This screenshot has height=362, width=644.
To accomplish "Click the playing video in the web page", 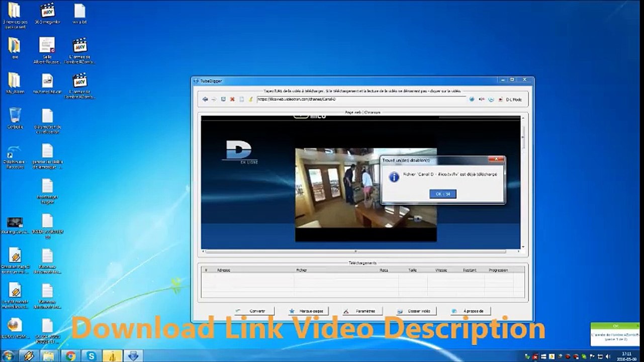I will tap(365, 195).
